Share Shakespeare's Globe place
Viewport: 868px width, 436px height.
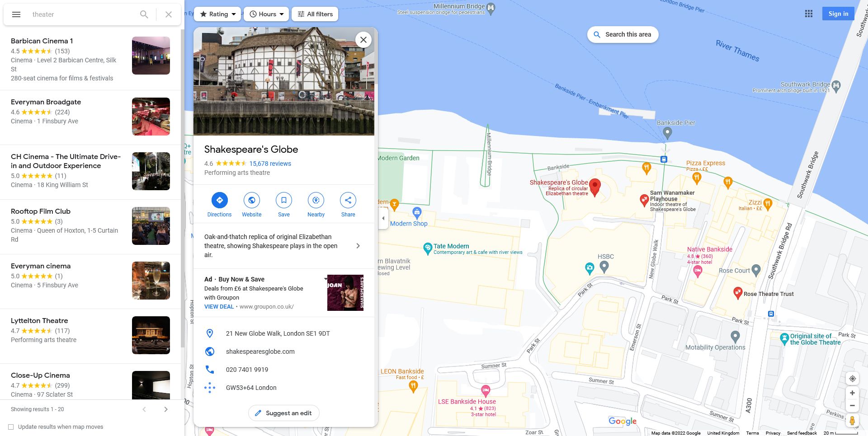pyautogui.click(x=348, y=200)
